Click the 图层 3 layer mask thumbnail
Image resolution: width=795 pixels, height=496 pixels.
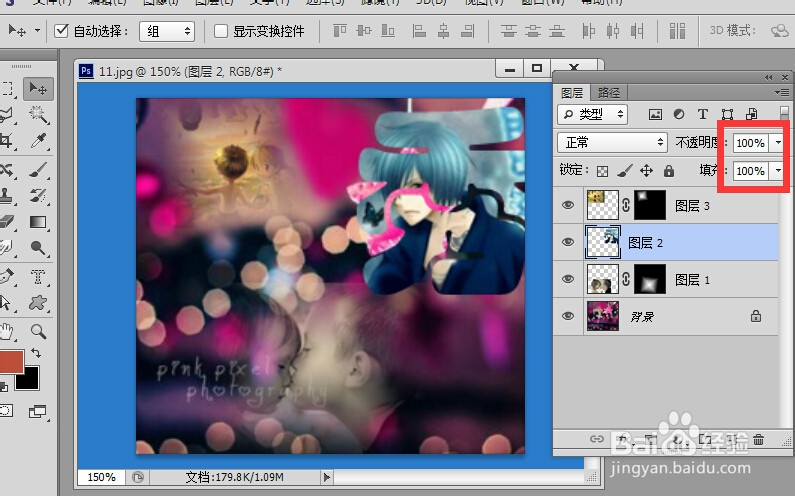pos(649,205)
